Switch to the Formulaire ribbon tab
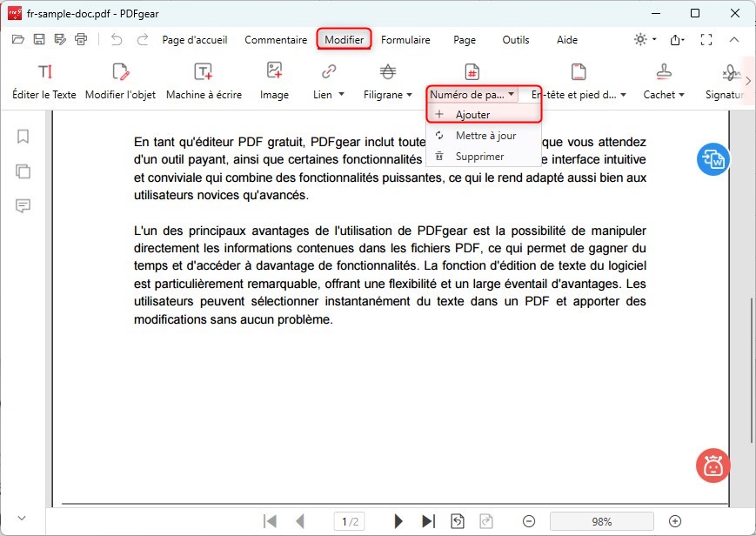This screenshot has width=756, height=536. 405,39
